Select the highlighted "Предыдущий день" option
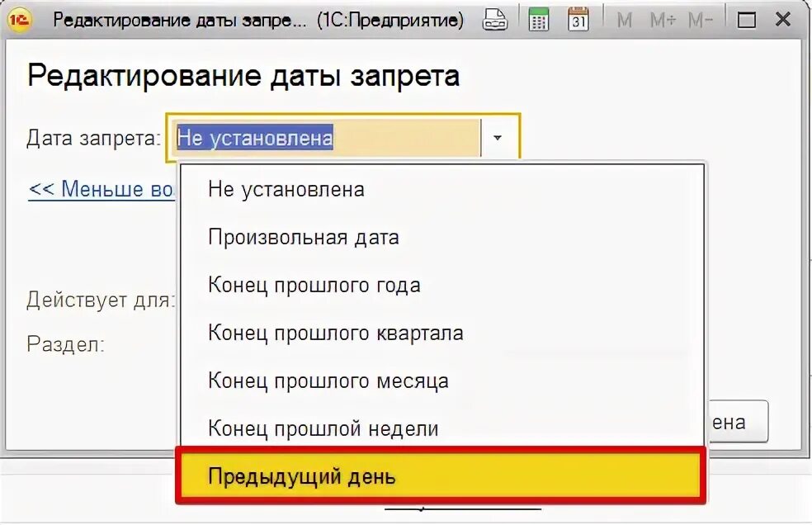The image size is (812, 525). (x=302, y=475)
